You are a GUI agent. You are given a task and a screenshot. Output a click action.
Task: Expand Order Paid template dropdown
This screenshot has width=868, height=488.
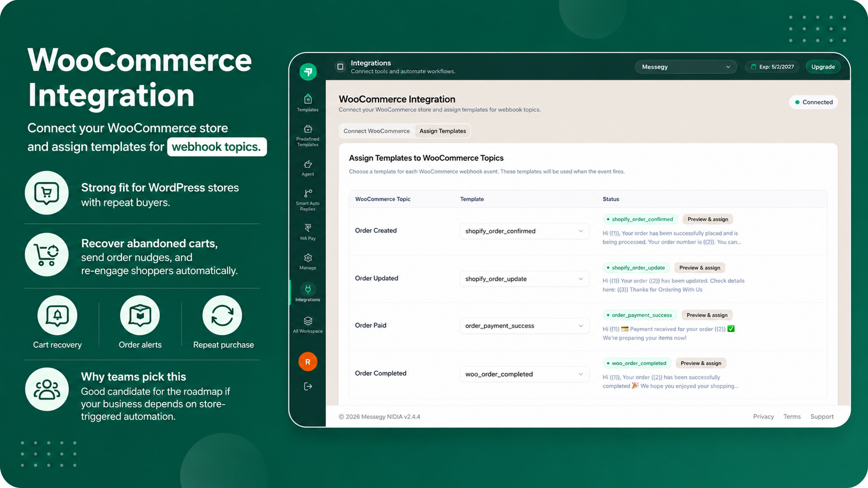pos(524,326)
